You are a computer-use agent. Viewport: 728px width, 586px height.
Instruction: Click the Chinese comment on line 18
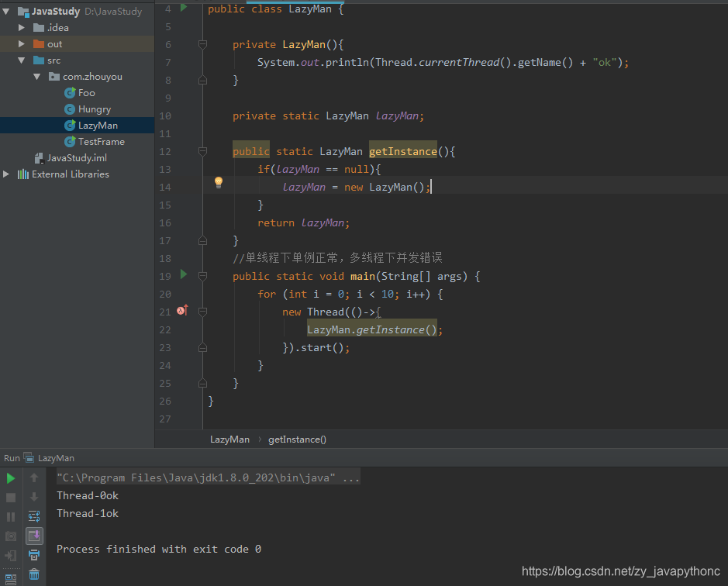(337, 257)
